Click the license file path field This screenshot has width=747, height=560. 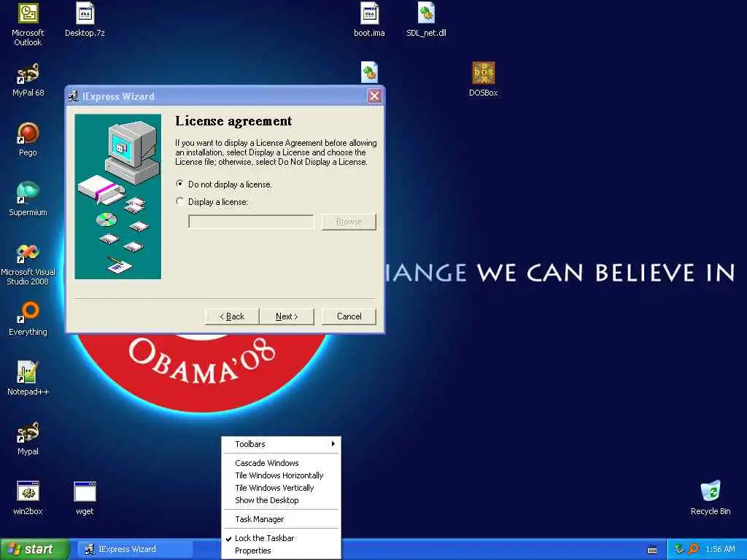(x=251, y=222)
